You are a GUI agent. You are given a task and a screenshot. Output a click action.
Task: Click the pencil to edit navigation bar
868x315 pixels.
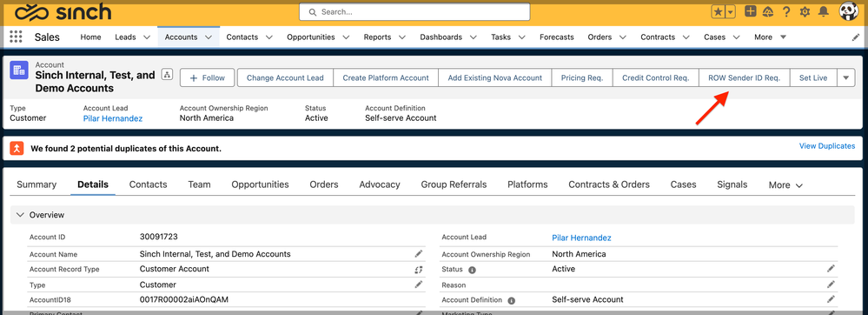[x=856, y=37]
